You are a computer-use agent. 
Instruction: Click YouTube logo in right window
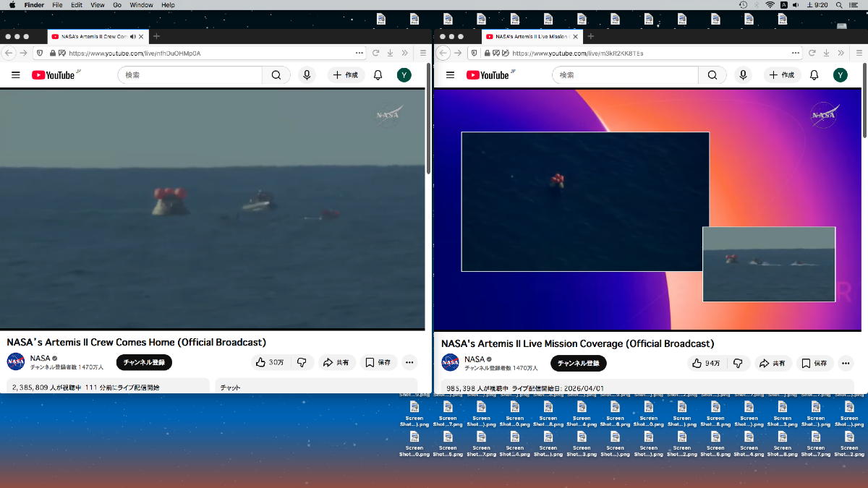click(x=489, y=75)
